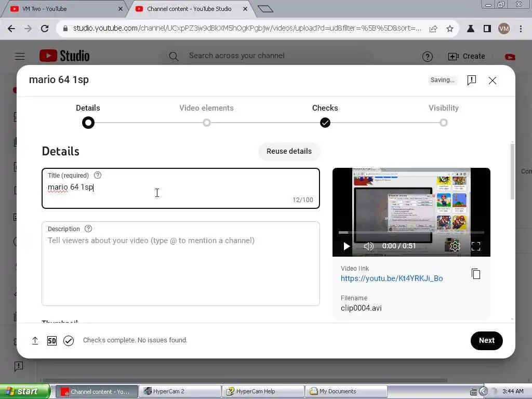Click inside the Description text box

[x=181, y=263]
